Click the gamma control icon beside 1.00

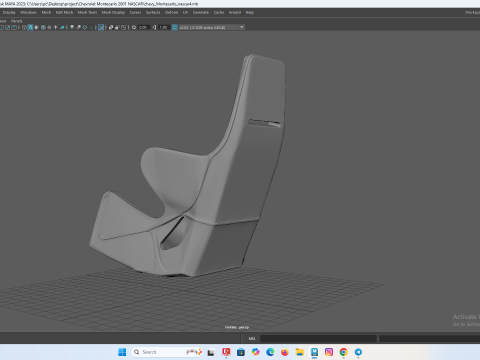(154, 27)
